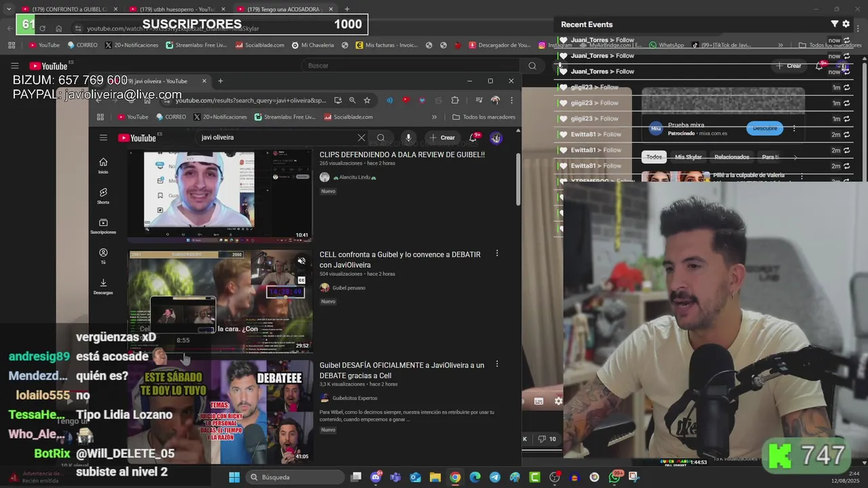868x488 pixels.
Task: Open the Socialblade.com bookmark in the front window
Action: point(348,117)
